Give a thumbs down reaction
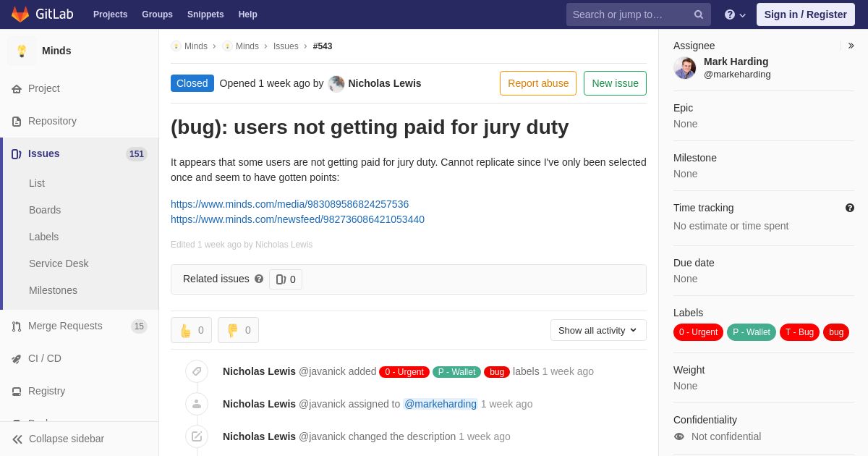Image resolution: width=868 pixels, height=456 pixels. (x=238, y=330)
